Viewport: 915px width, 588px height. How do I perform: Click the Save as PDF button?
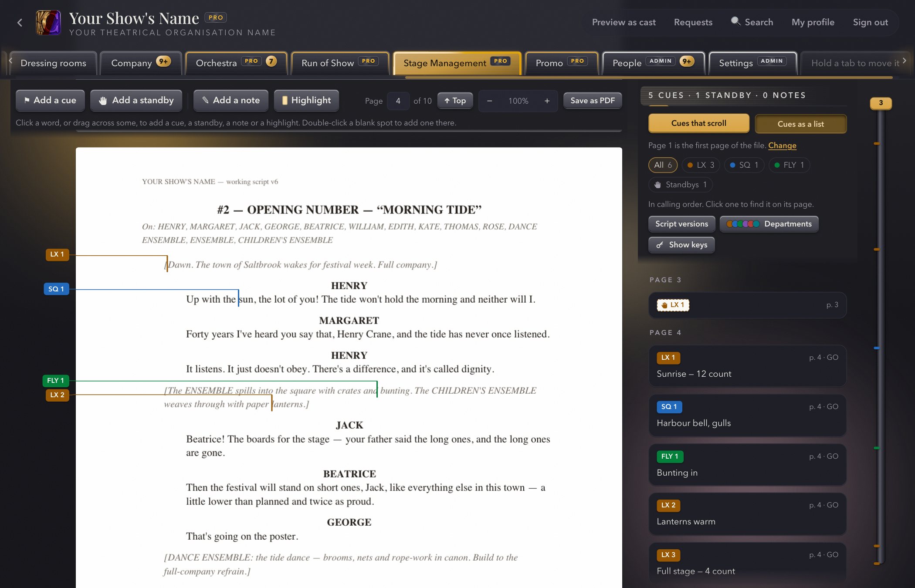click(x=593, y=101)
